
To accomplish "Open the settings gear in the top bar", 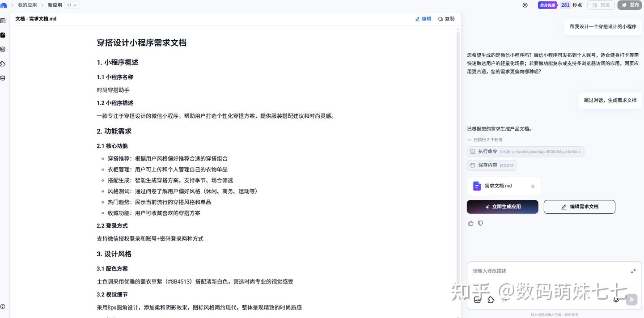I will (x=525, y=5).
